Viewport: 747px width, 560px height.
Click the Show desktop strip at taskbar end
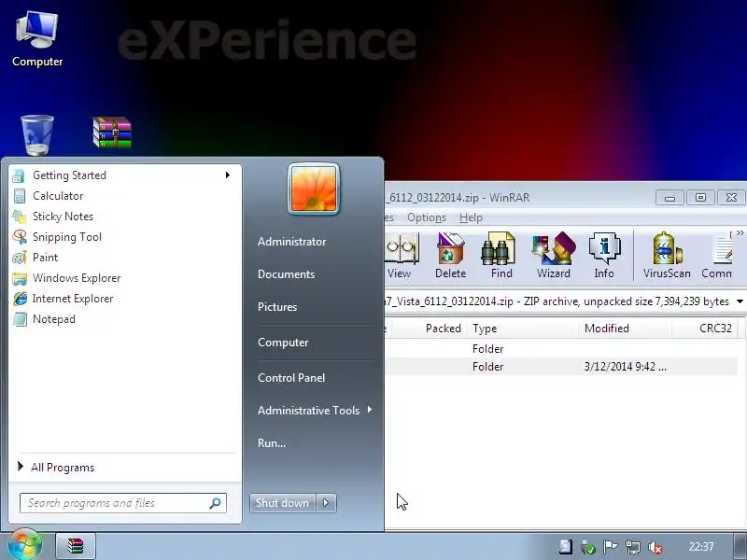pyautogui.click(x=740, y=547)
